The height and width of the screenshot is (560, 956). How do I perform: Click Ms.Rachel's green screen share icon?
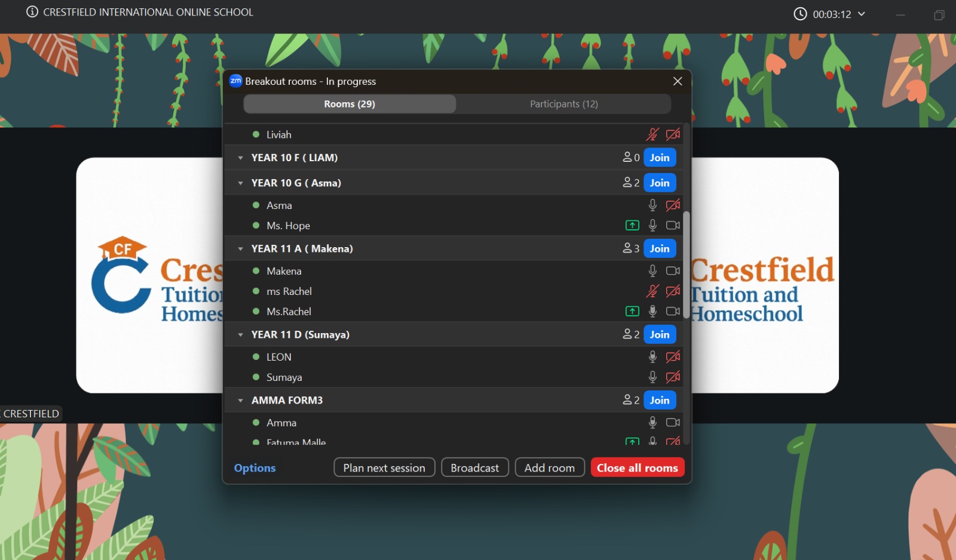632,311
